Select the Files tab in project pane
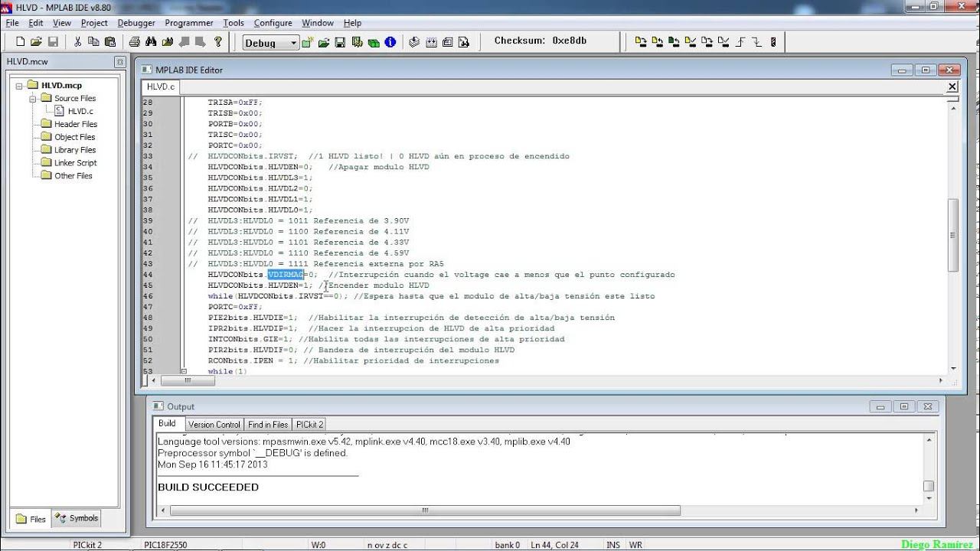The width and height of the screenshot is (980, 551). click(x=31, y=519)
